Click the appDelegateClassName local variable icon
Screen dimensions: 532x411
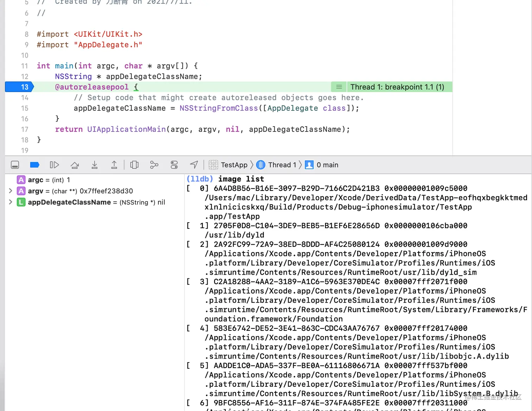point(21,202)
